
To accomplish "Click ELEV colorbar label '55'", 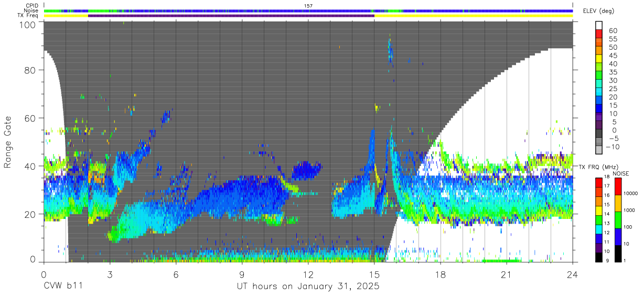I will tap(613, 39).
